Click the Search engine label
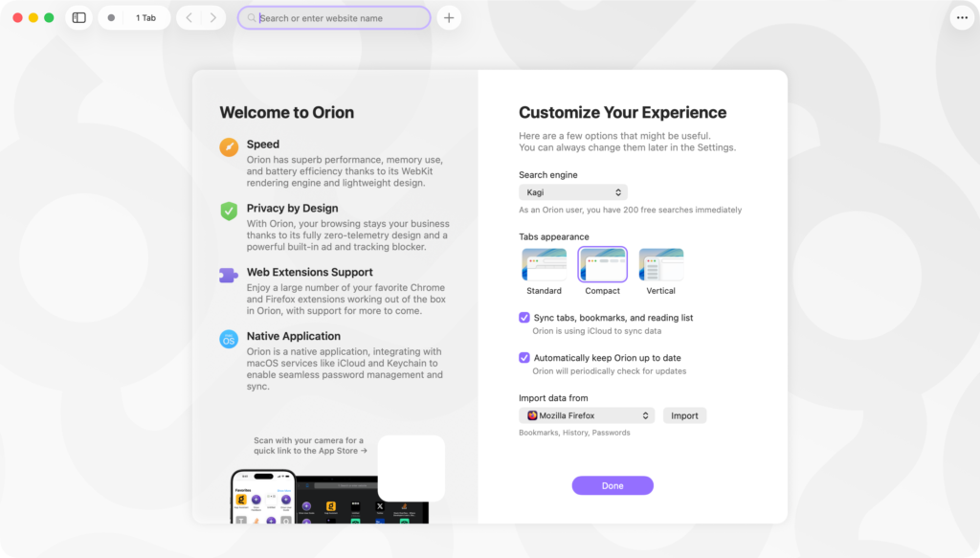 (x=548, y=175)
